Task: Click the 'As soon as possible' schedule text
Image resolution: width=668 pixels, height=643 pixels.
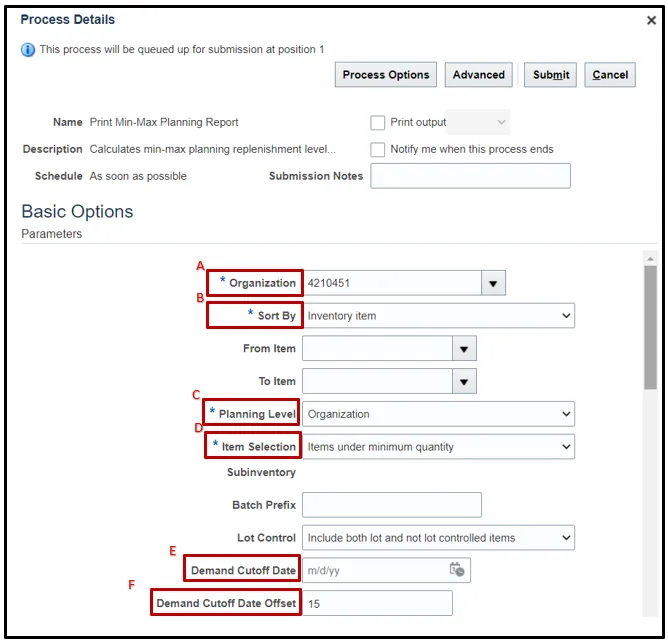Action: [138, 176]
